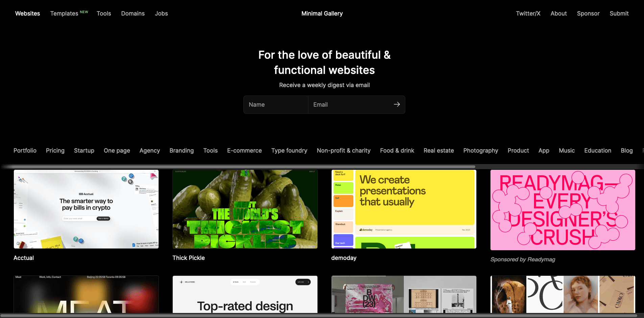The width and height of the screenshot is (644, 318).
Task: Filter by Product category
Action: point(518,151)
